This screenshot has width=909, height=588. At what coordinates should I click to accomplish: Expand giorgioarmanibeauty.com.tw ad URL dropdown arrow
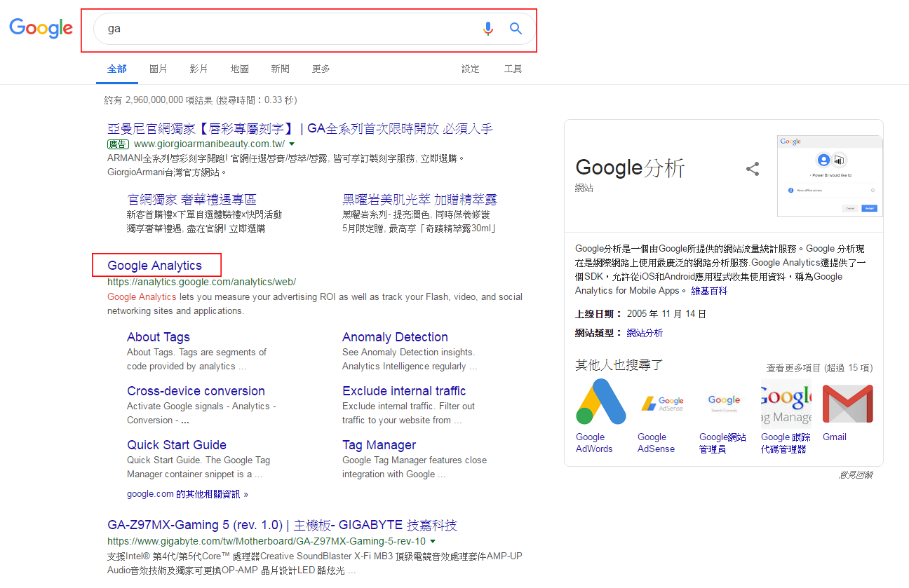292,144
